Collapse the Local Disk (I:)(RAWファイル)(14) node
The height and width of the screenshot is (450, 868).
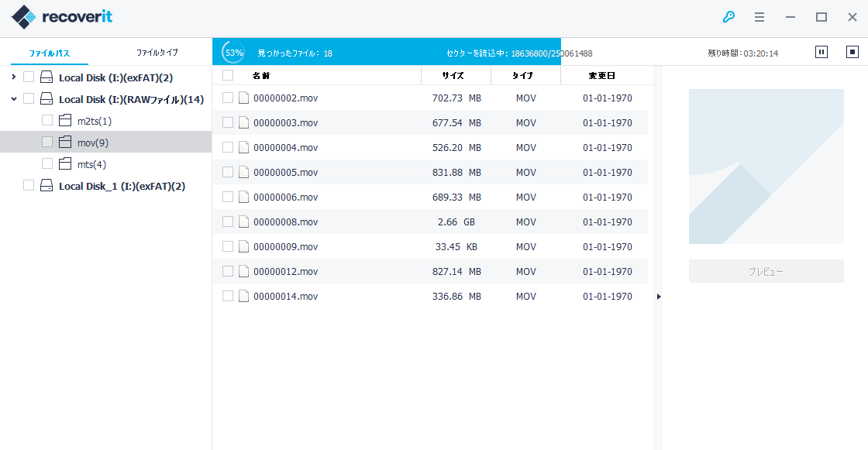point(13,99)
